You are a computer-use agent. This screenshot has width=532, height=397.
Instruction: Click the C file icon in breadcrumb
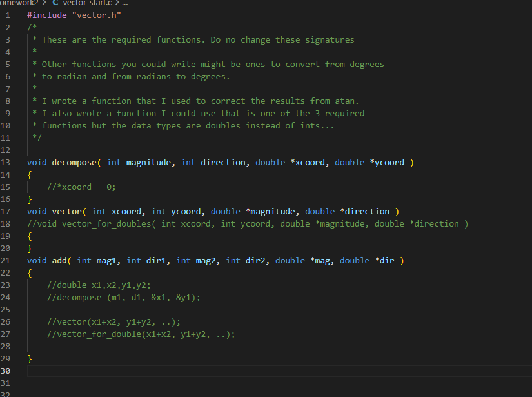(55, 3)
